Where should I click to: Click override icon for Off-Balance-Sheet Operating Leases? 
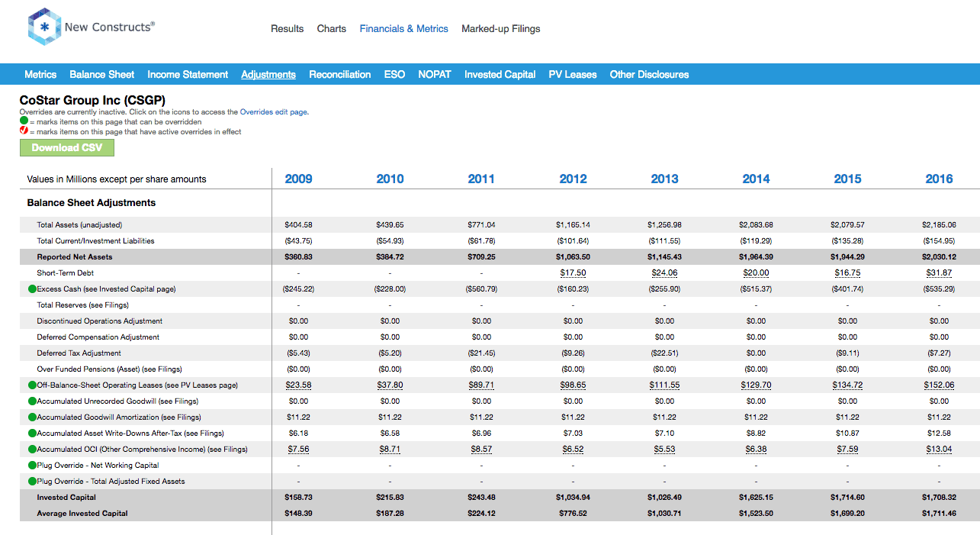coord(32,385)
